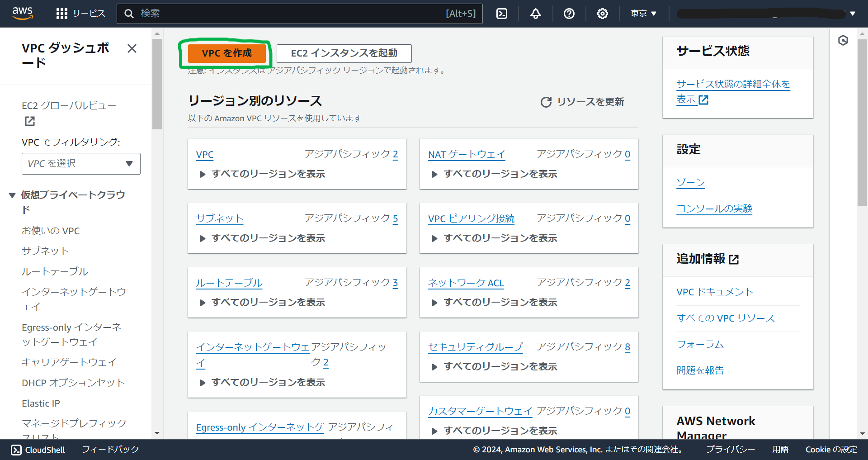Click the AWS home logo
This screenshot has width=868, height=460.
pos(22,13)
